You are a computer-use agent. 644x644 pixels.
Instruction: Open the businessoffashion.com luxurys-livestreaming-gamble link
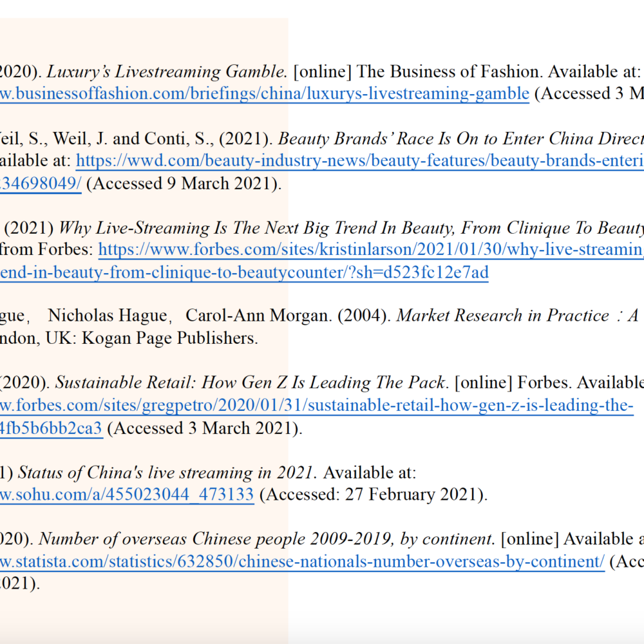(265, 93)
